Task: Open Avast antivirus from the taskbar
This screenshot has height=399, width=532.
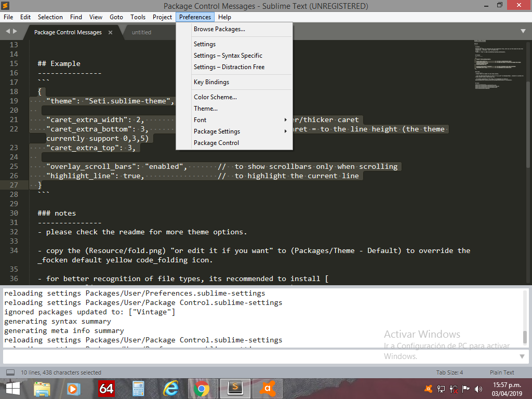Action: point(267,389)
